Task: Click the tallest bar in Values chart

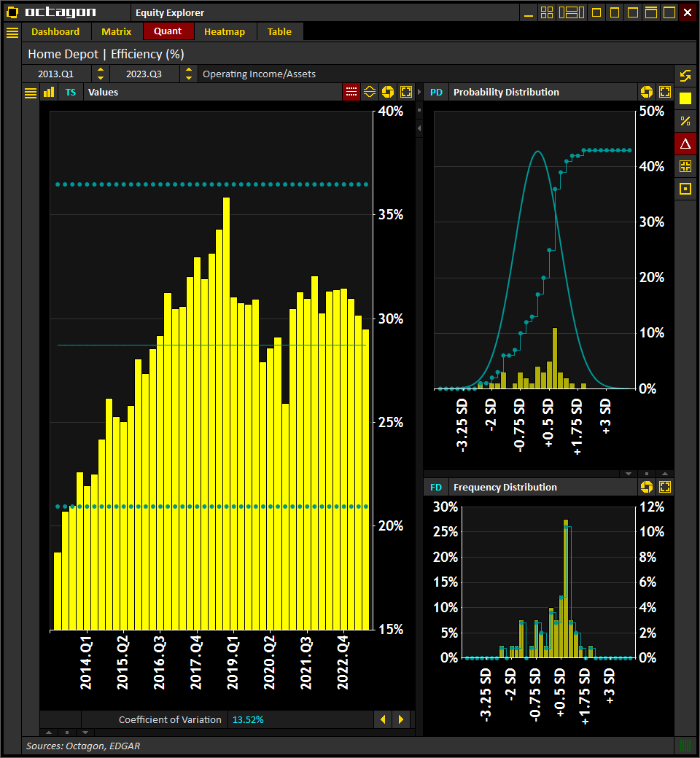Action: pos(226,413)
